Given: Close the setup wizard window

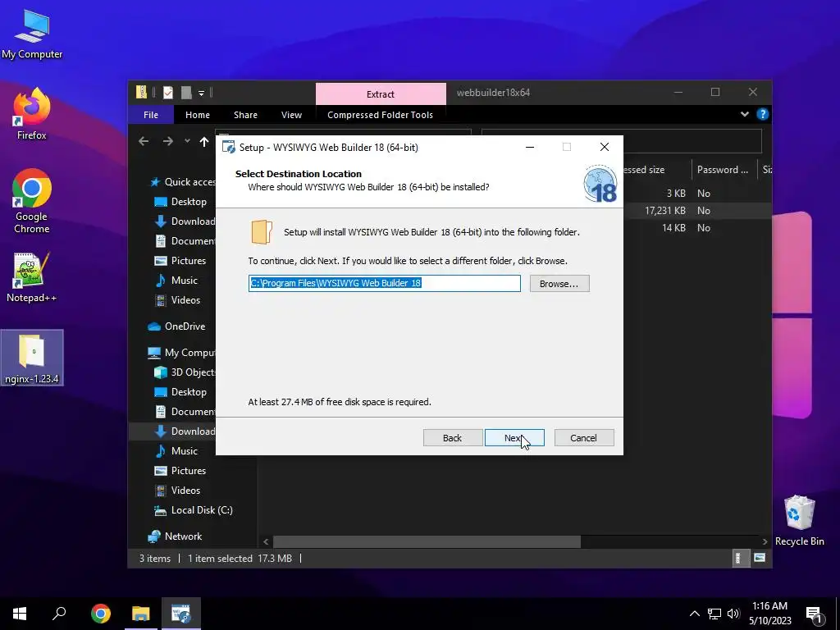Looking at the screenshot, I should tap(605, 147).
